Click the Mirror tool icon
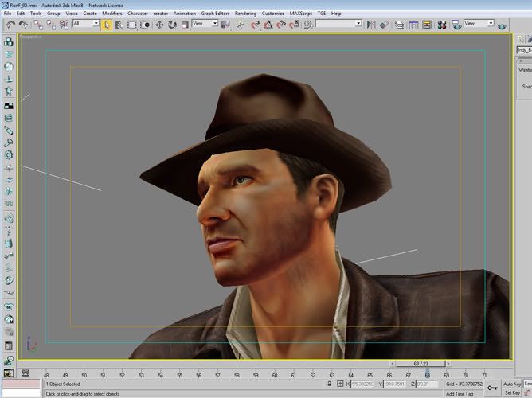 (371, 25)
